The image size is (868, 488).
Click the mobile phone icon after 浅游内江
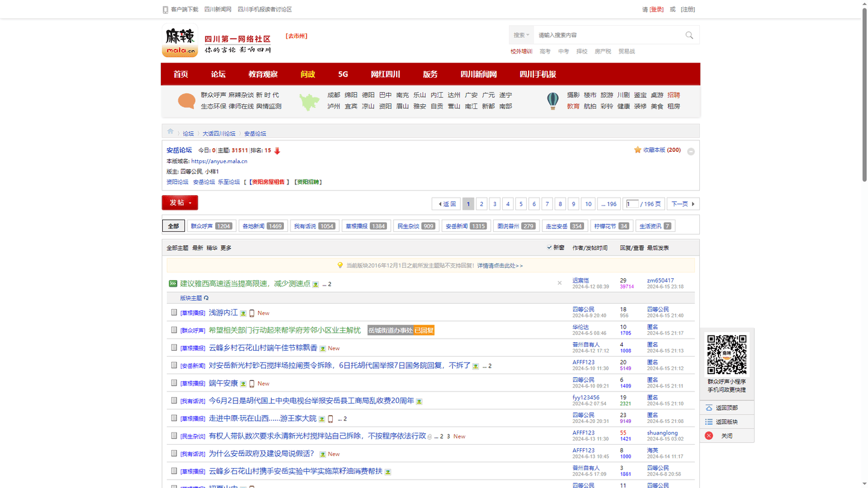click(x=252, y=313)
